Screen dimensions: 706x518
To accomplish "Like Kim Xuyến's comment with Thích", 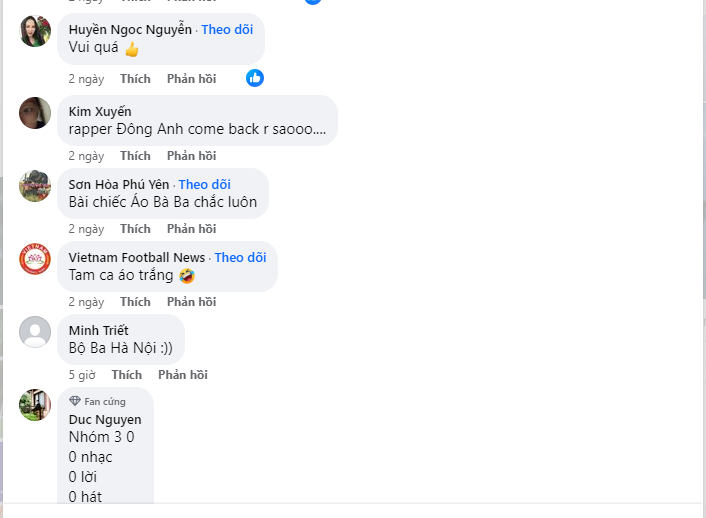I will (135, 156).
